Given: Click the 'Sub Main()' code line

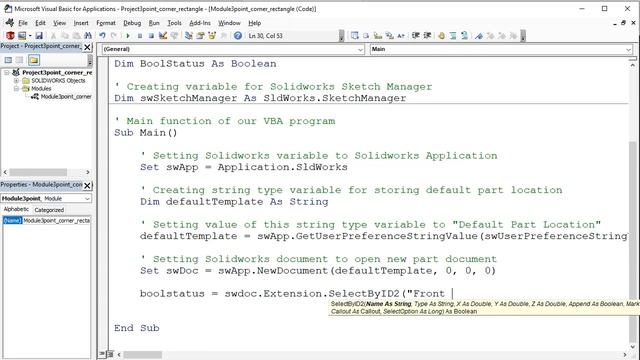Looking at the screenshot, I should 146,133.
